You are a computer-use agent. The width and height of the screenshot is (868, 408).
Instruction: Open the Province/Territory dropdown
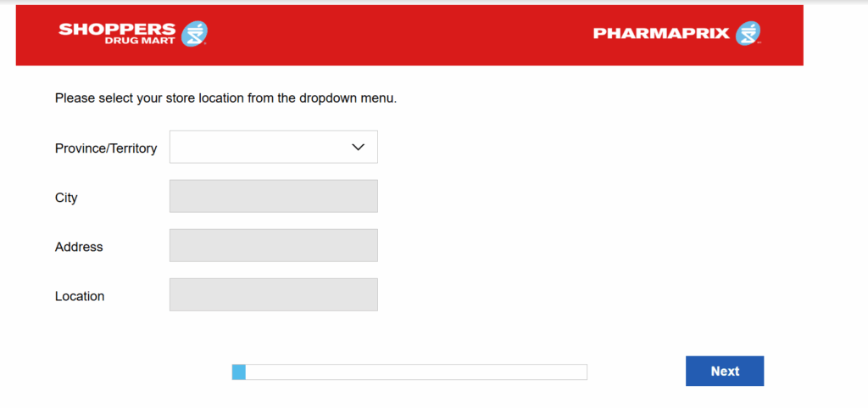[x=273, y=147]
